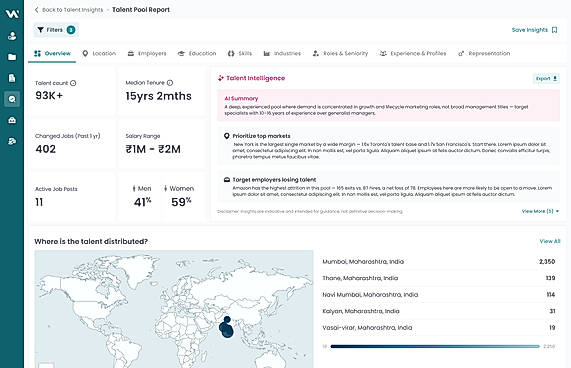Switch to the Experience & Profiles tab

(x=413, y=54)
